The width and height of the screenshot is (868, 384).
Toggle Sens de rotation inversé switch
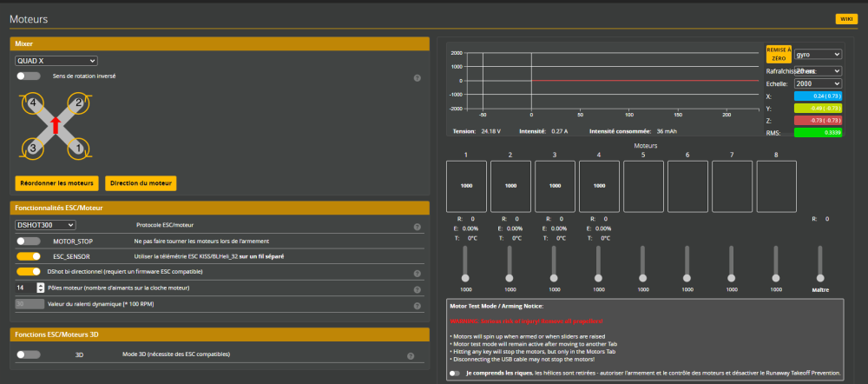click(x=29, y=76)
